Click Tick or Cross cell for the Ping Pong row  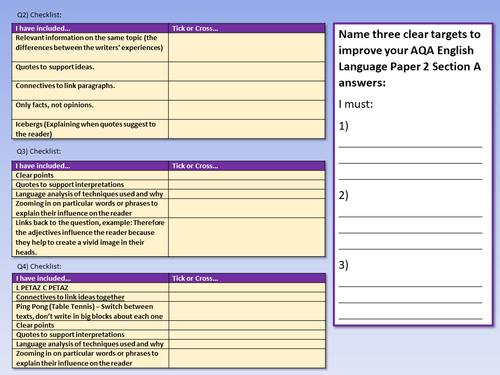click(247, 311)
